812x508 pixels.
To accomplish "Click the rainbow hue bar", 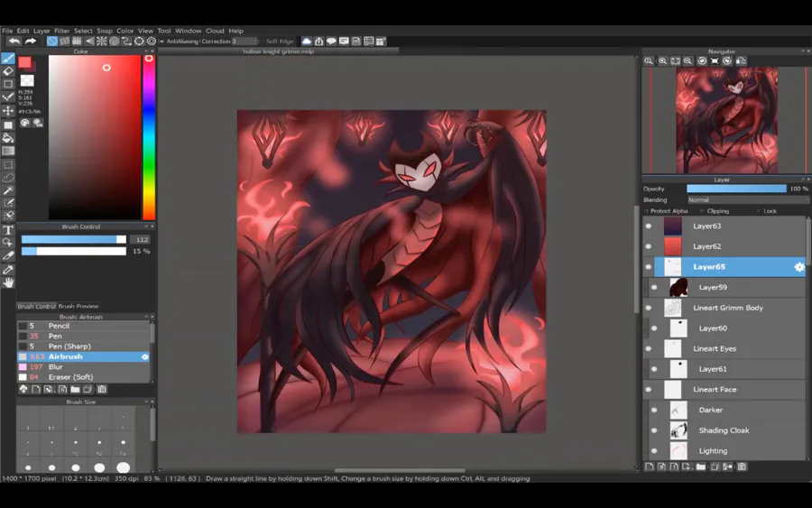I will (149, 137).
